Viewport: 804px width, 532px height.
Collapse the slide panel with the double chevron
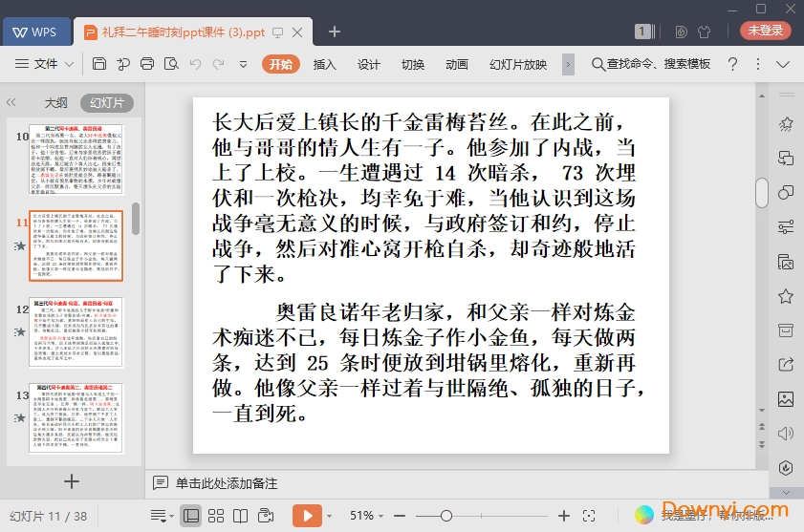pos(11,102)
